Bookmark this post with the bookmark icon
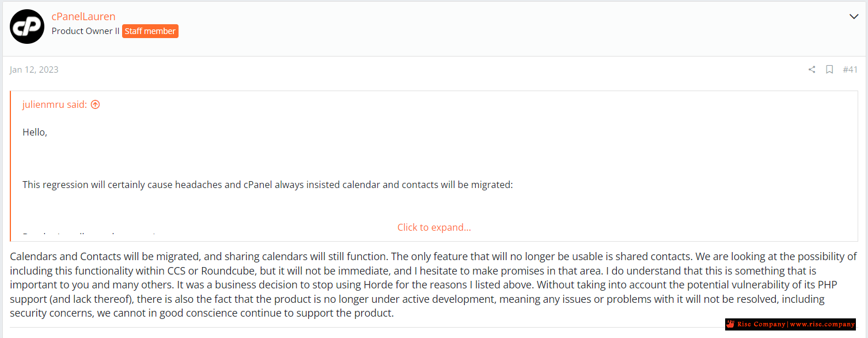The width and height of the screenshot is (868, 338). pos(829,70)
